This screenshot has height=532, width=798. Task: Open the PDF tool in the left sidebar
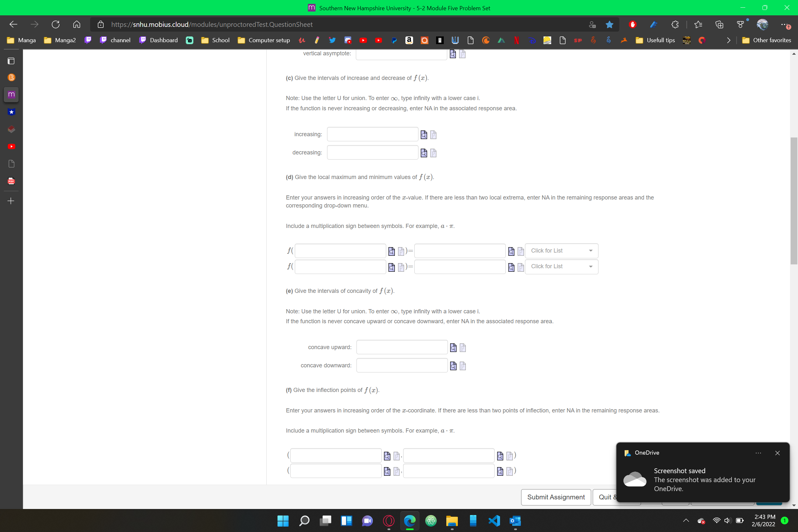[x=11, y=181]
